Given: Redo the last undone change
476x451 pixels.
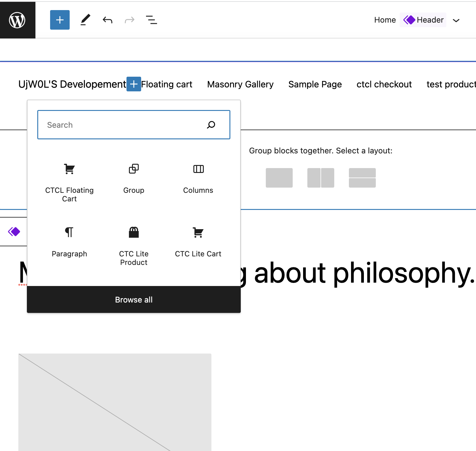Looking at the screenshot, I should tap(130, 20).
